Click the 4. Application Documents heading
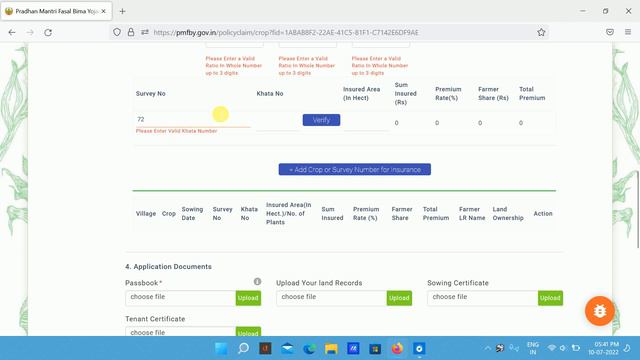This screenshot has width=640, height=360. (169, 267)
